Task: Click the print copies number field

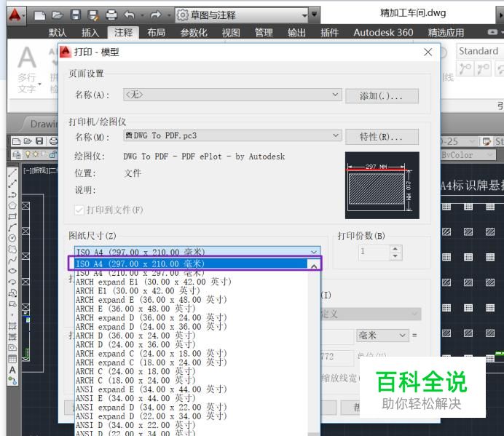Action: (374, 253)
